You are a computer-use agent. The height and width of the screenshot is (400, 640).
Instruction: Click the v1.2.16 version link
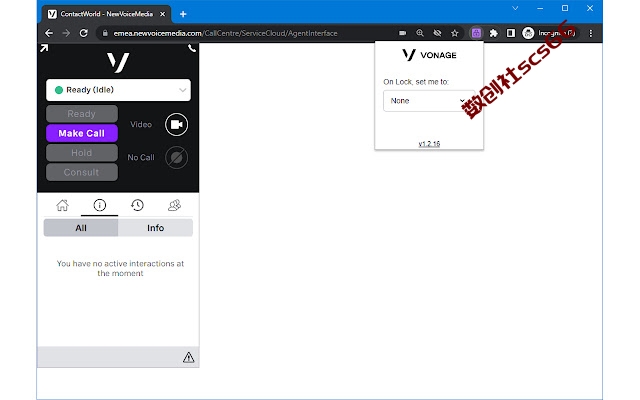429,144
